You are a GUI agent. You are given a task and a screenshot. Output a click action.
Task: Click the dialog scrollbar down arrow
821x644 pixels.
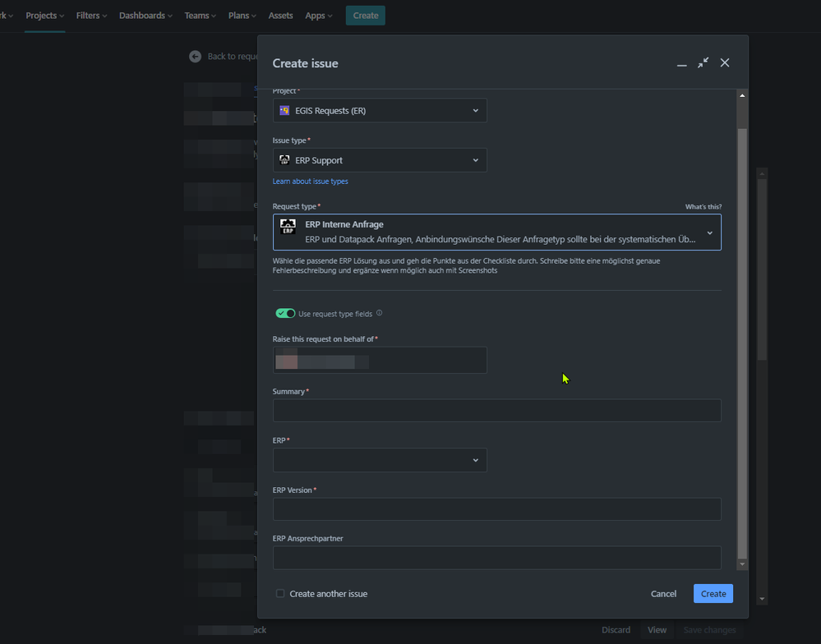click(742, 564)
